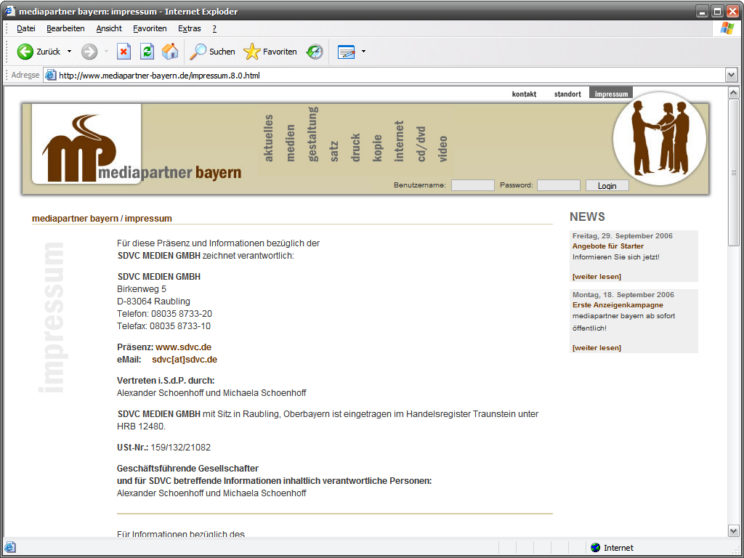Select the impressum tab
The width and height of the screenshot is (744, 558).
[611, 93]
